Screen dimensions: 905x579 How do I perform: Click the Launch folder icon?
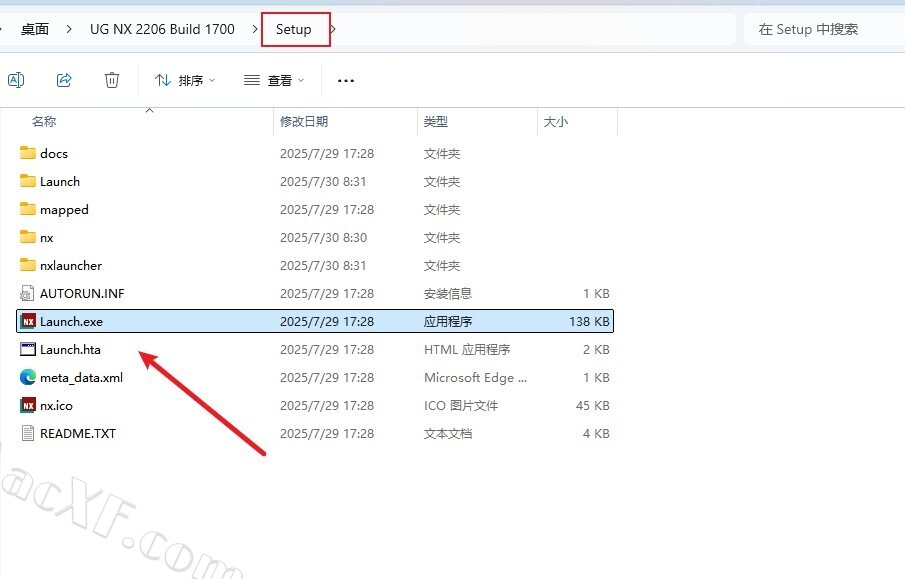(28, 181)
